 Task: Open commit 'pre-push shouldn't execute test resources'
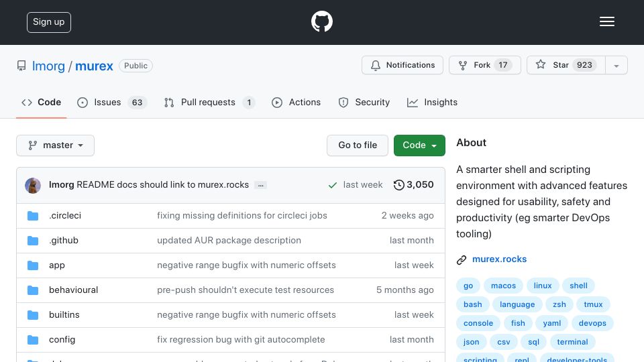246,290
